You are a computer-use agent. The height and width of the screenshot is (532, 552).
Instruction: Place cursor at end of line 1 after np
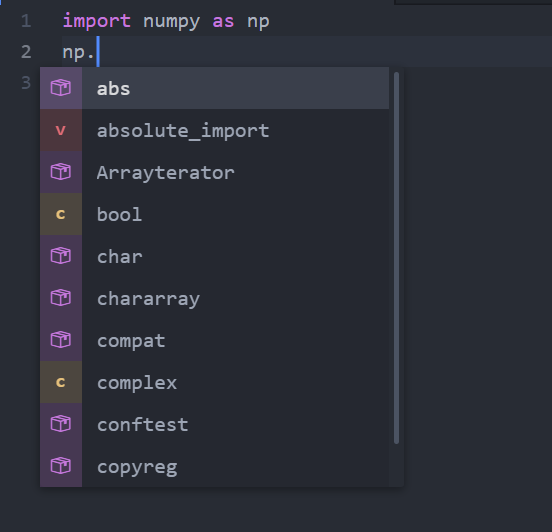point(270,21)
